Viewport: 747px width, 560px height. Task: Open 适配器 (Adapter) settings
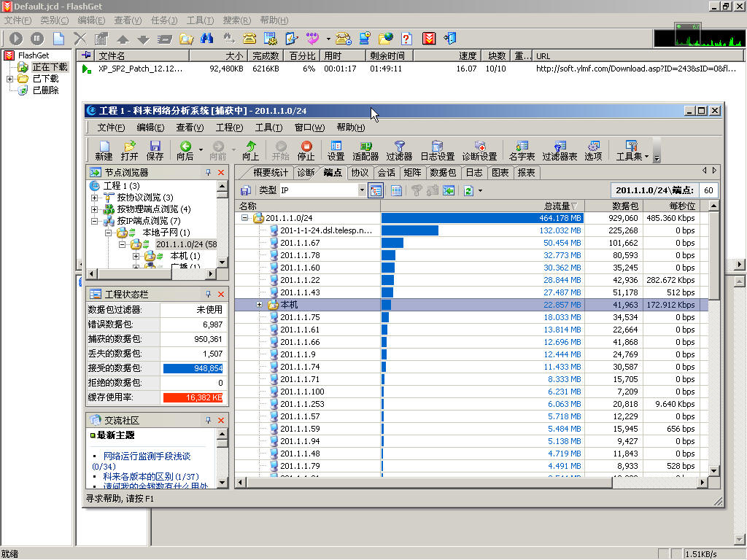point(365,150)
